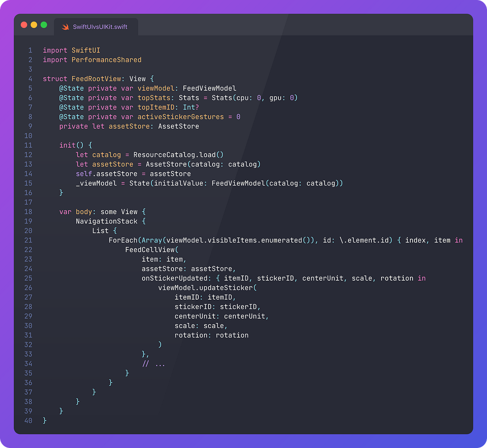Click 'List' on line 20
The image size is (487, 448).
point(100,231)
